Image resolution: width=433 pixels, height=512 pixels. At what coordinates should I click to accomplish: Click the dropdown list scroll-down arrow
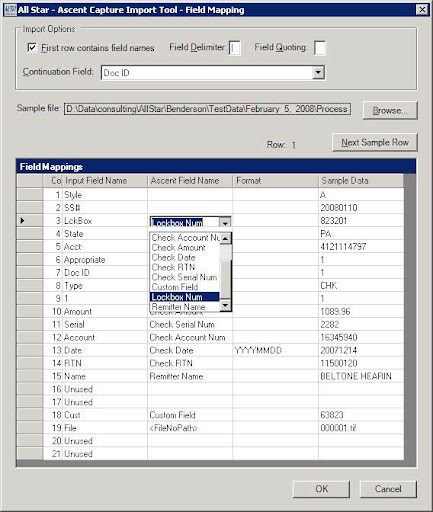tap(226, 306)
